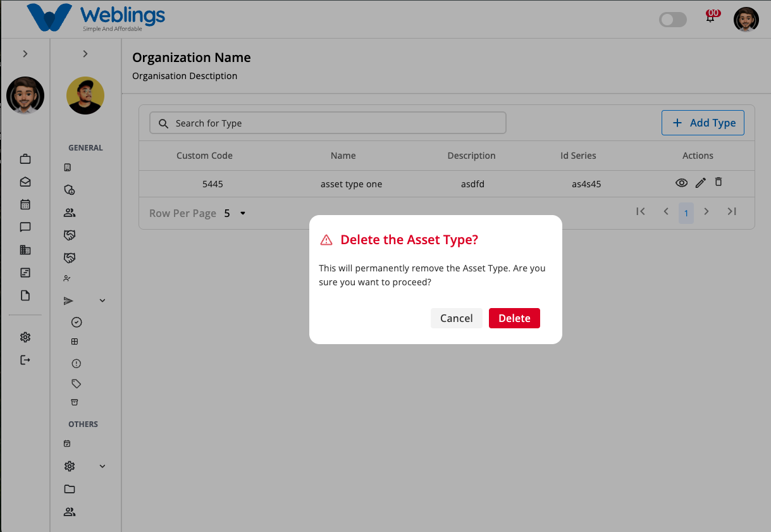Open the handshake icon directly beneath the people icon
771x532 pixels.
click(x=70, y=235)
